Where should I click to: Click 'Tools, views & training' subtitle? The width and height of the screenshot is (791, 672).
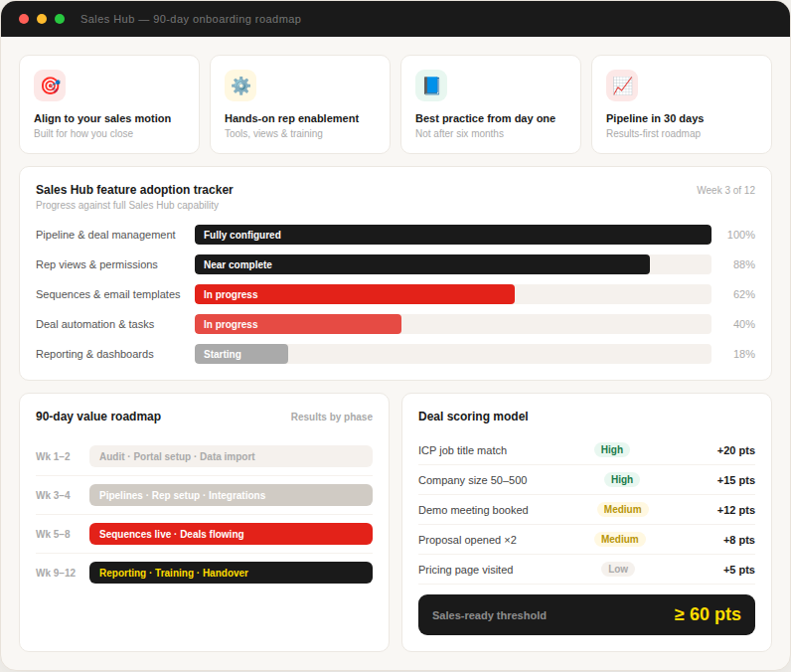(x=273, y=133)
